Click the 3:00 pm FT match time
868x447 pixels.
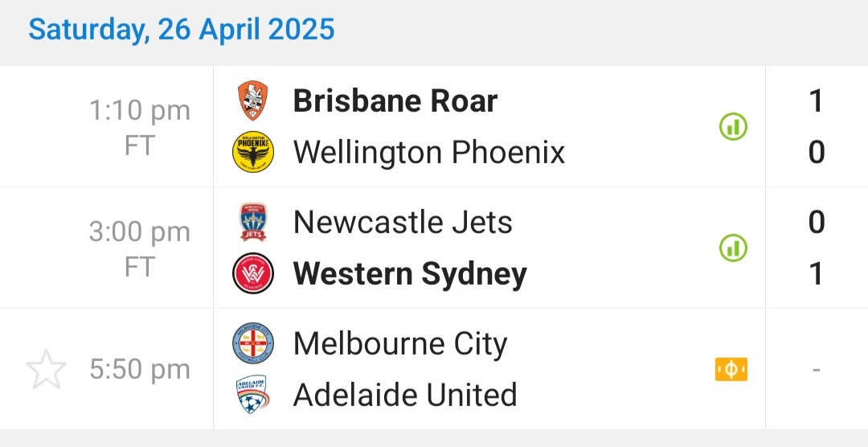[140, 248]
